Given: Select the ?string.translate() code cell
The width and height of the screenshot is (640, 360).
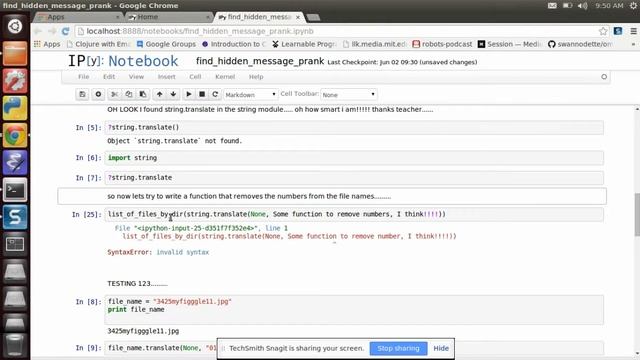Looking at the screenshot, I should [x=354, y=127].
